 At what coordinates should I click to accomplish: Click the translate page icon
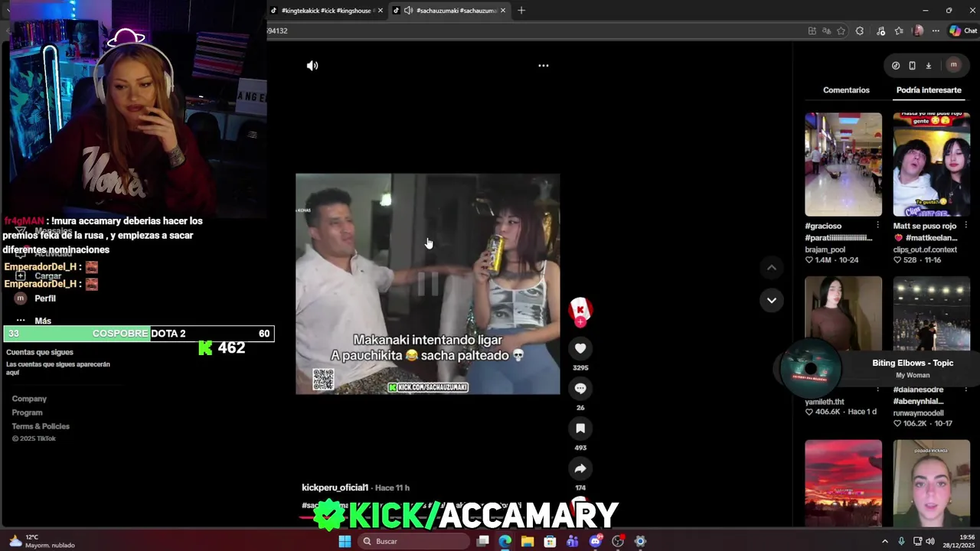[x=826, y=31]
